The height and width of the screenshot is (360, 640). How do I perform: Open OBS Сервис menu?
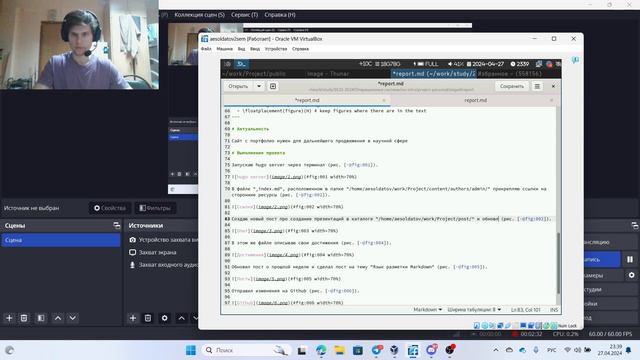(244, 15)
